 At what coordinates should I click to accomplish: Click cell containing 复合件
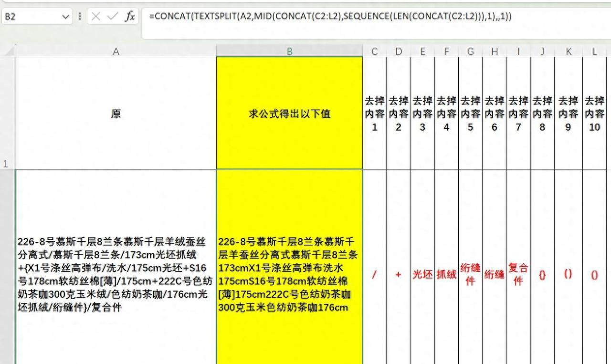(x=518, y=267)
